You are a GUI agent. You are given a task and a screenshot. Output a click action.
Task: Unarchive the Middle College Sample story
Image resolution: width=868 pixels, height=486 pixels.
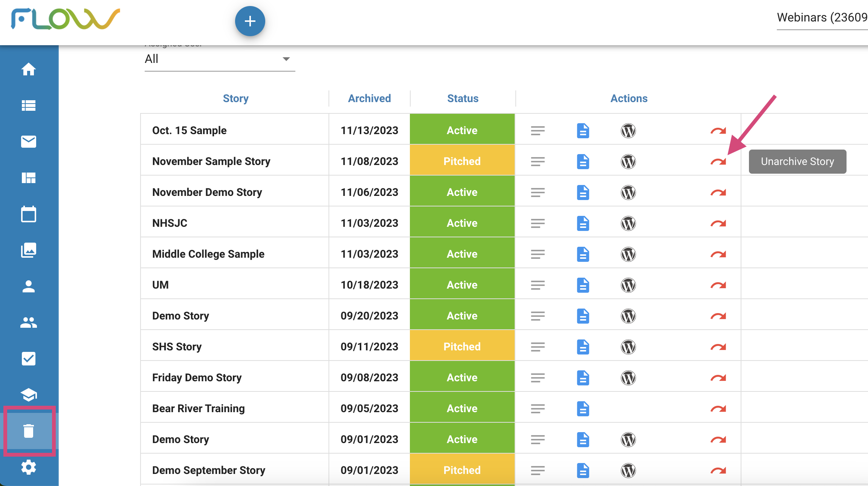click(x=718, y=254)
